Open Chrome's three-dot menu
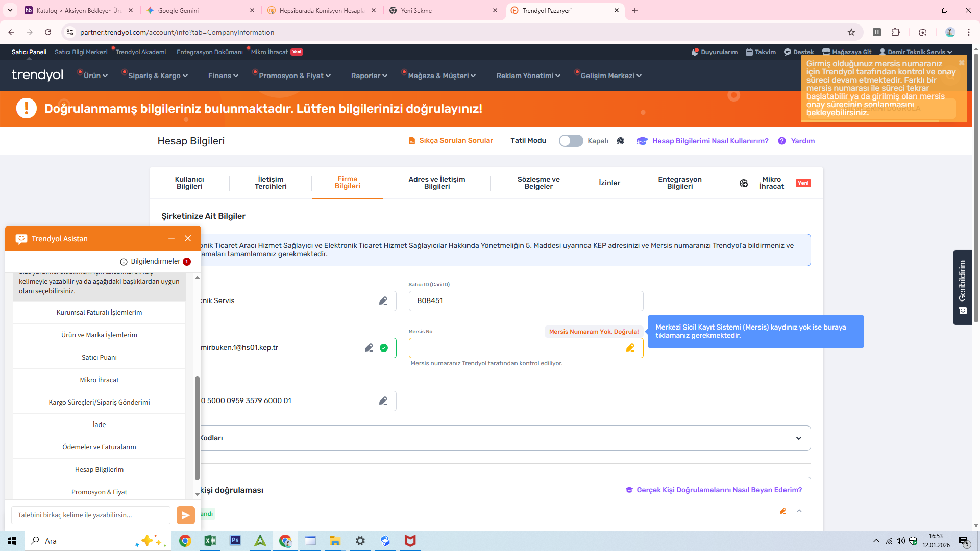Image resolution: width=980 pixels, height=551 pixels. (x=969, y=32)
